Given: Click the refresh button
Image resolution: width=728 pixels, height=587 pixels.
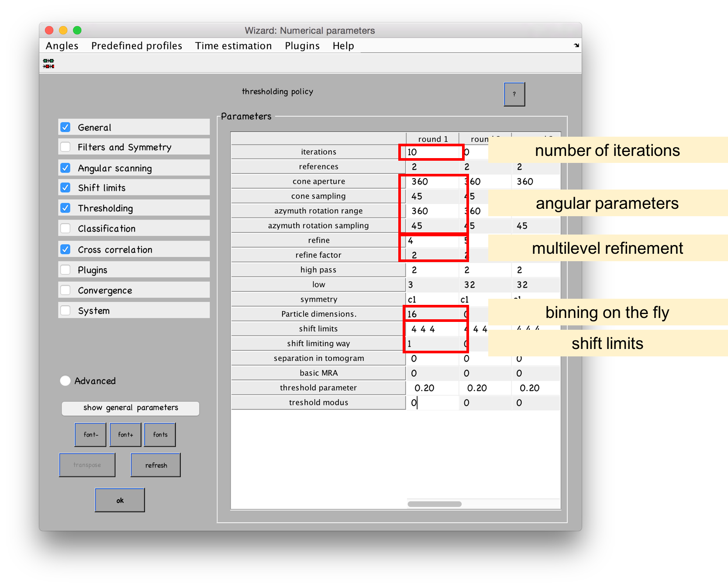Looking at the screenshot, I should pos(156,465).
